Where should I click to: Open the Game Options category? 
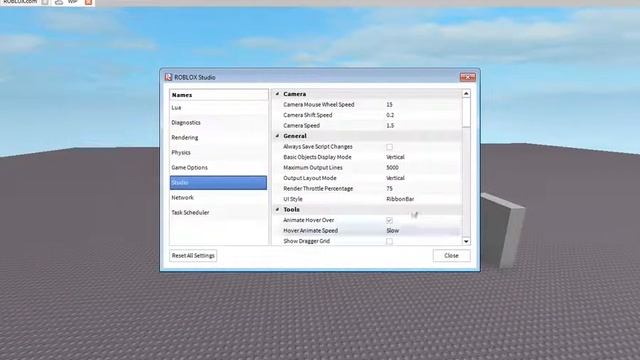[218, 168]
